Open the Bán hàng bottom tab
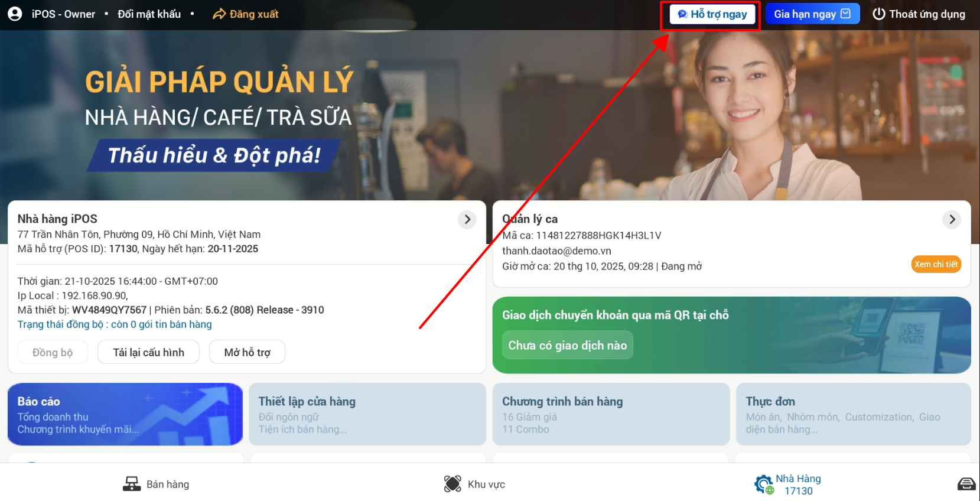Viewport: 980px width, 501px height. tap(156, 484)
